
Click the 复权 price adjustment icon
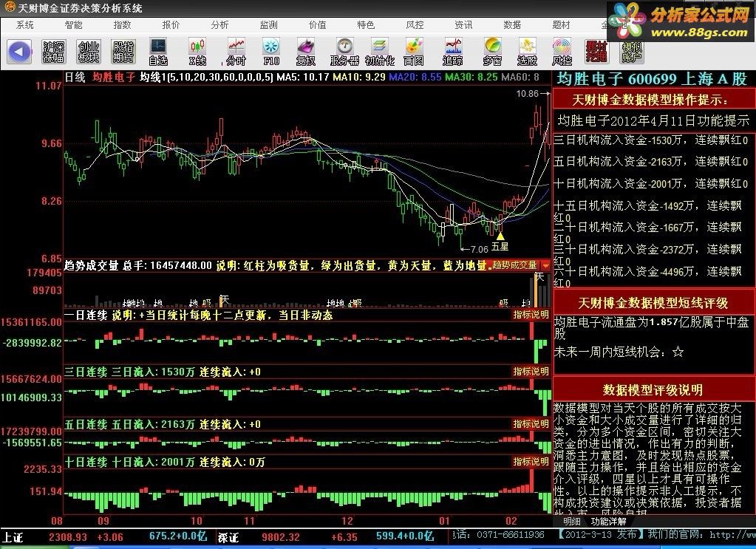(306, 52)
